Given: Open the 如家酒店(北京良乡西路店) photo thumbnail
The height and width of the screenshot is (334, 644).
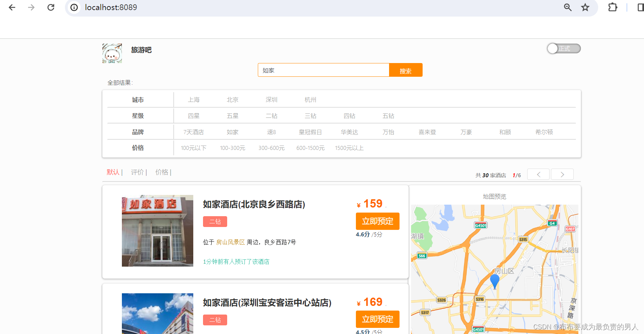Looking at the screenshot, I should click(158, 231).
